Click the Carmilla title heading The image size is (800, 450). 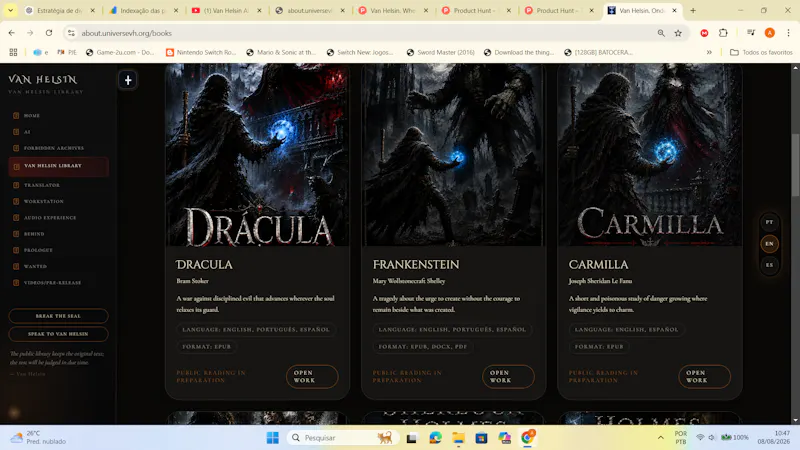[598, 264]
